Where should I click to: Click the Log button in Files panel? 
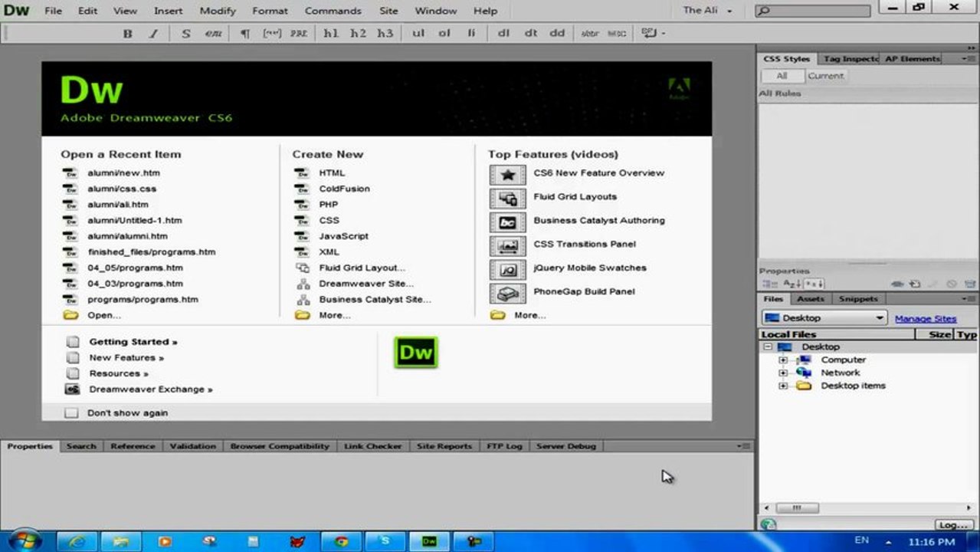tap(954, 524)
